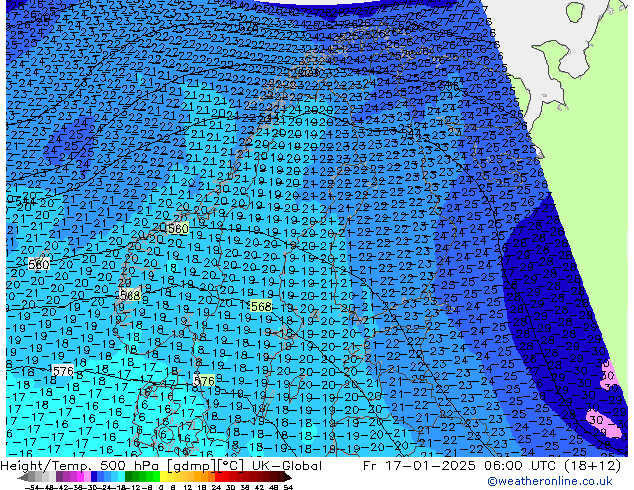The width and height of the screenshot is (634, 490).
Task: Select the bright yellow legend segment
Action: click(x=163, y=476)
